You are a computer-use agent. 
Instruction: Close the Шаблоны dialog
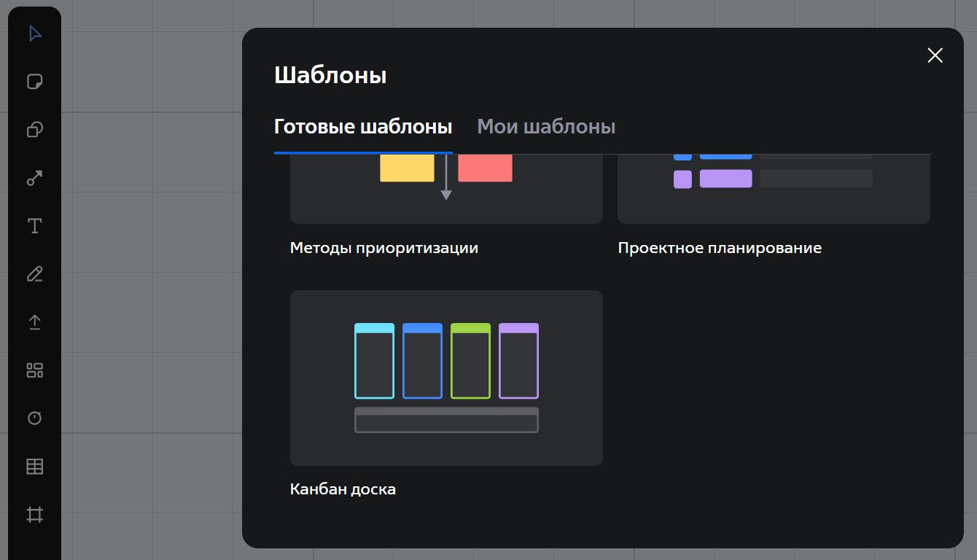935,55
